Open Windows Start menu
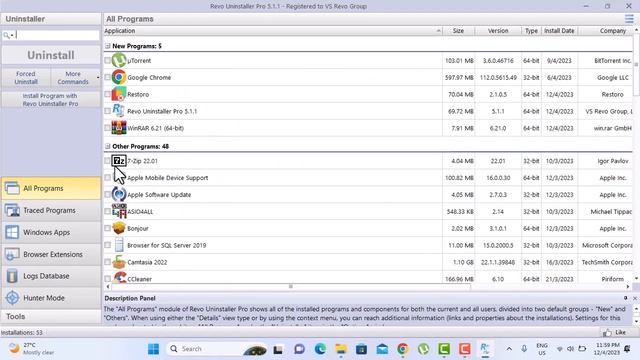 coord(153,349)
